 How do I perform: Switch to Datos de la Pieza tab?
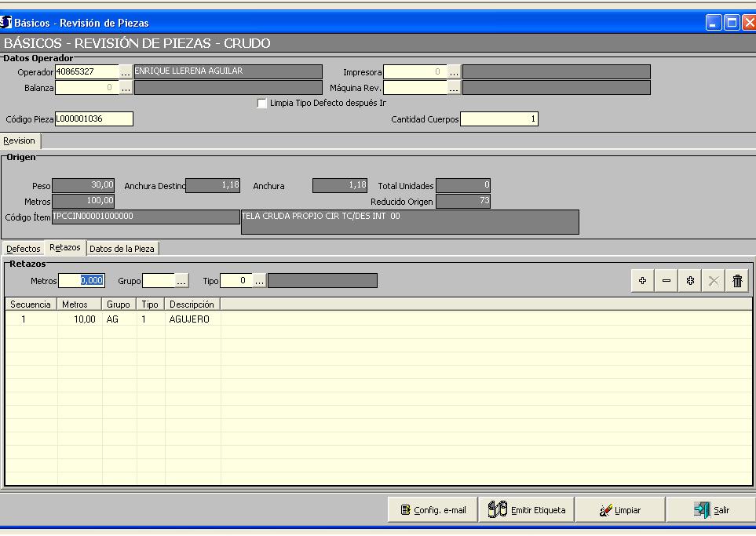click(x=122, y=249)
